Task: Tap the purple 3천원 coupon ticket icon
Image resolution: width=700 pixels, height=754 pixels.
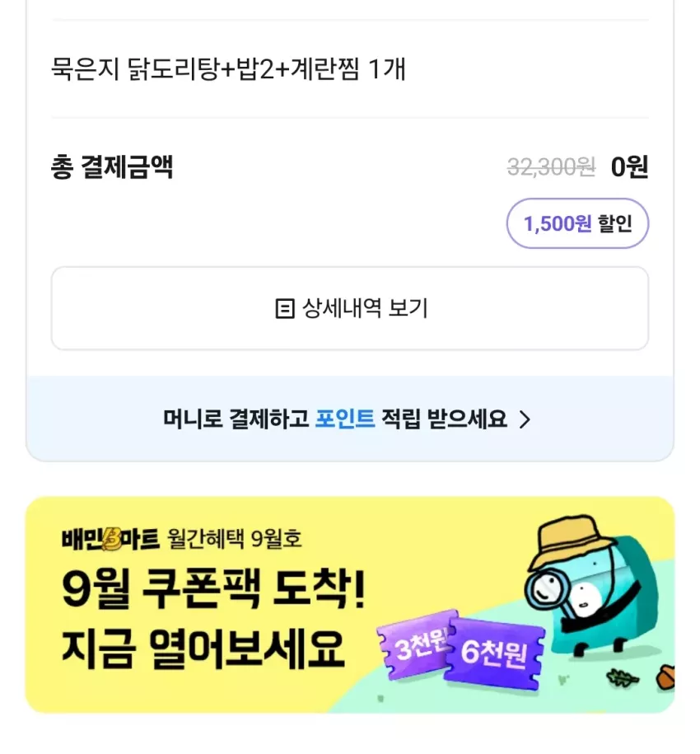Action: (x=416, y=644)
